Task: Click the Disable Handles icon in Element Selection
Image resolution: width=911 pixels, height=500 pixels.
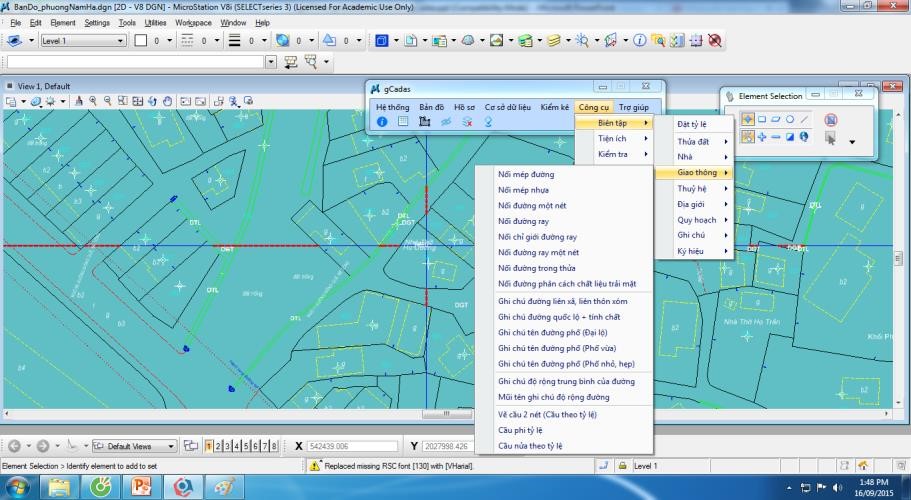Action: (x=831, y=119)
